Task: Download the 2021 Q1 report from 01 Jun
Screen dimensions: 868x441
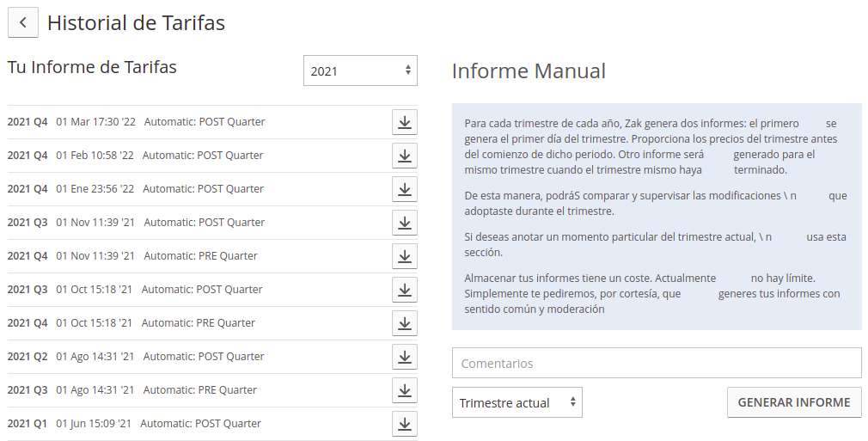Action: click(x=405, y=424)
